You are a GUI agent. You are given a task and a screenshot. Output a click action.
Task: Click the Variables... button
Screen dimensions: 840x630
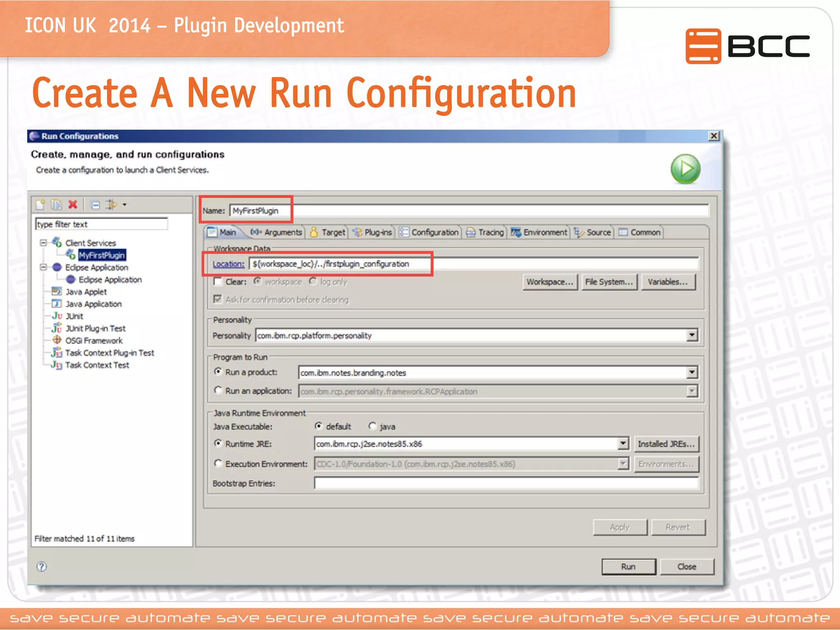coord(668,282)
